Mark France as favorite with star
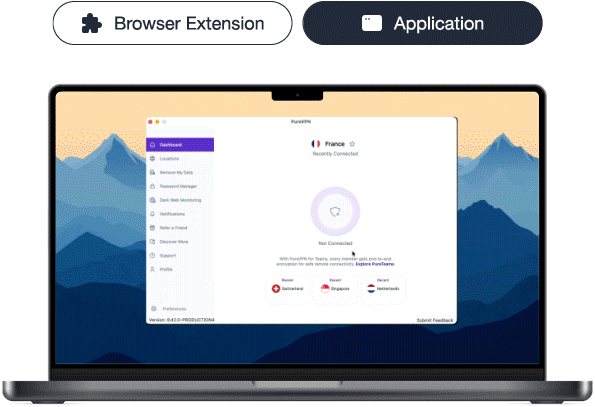The width and height of the screenshot is (595, 407). [x=352, y=144]
